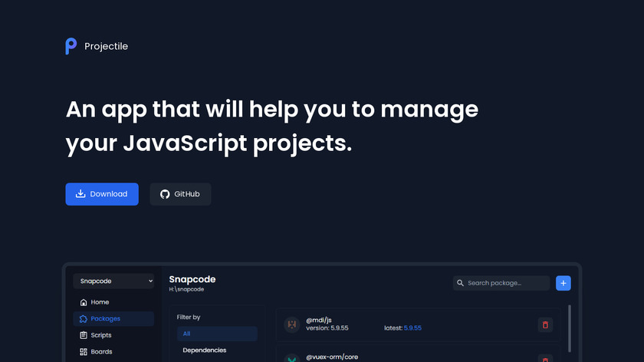The height and width of the screenshot is (362, 644).
Task: Click the Boards grid icon
Action: coord(84,352)
